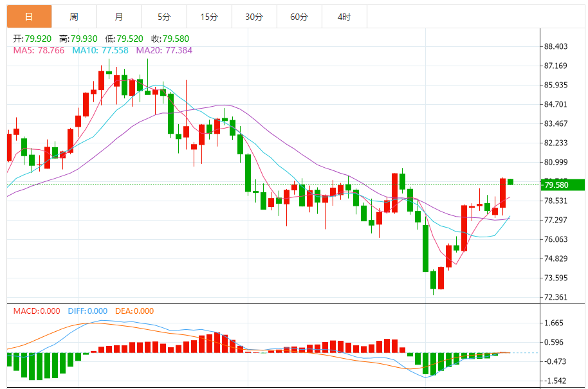Select the 日 daily chart tab
The image size is (588, 389).
tap(29, 17)
